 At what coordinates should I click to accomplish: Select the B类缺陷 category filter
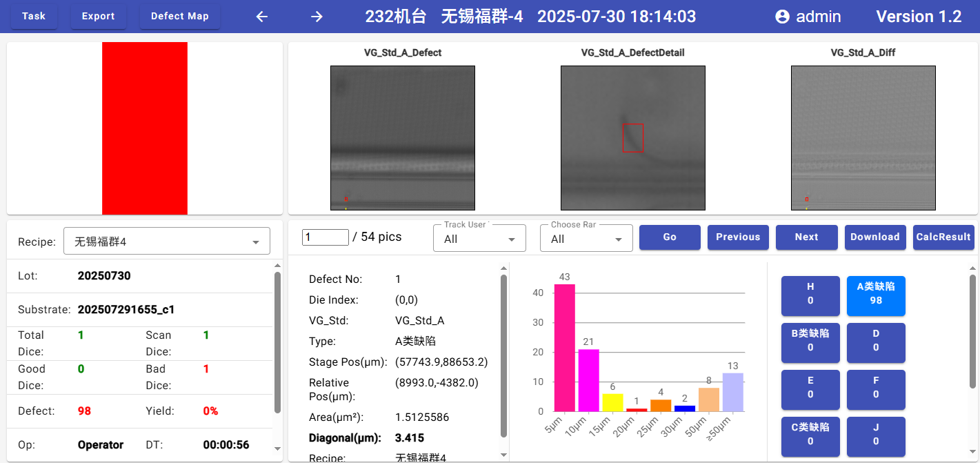[810, 340]
